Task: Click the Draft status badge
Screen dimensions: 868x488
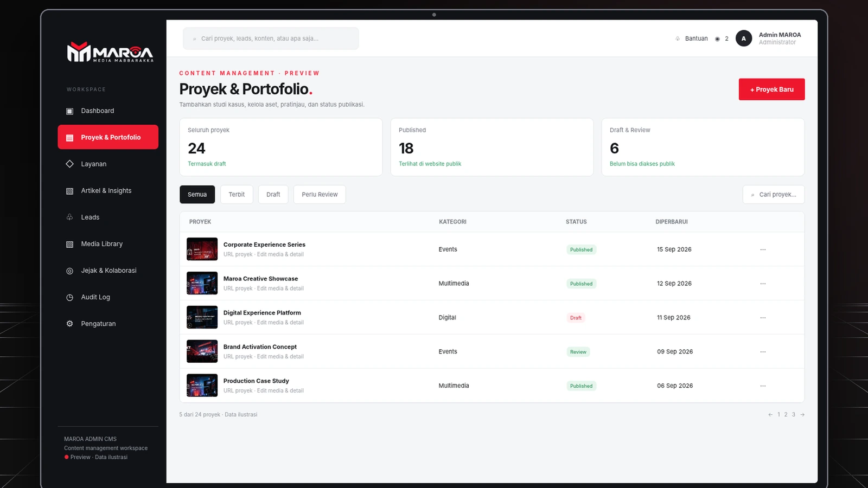Action: [576, 318]
